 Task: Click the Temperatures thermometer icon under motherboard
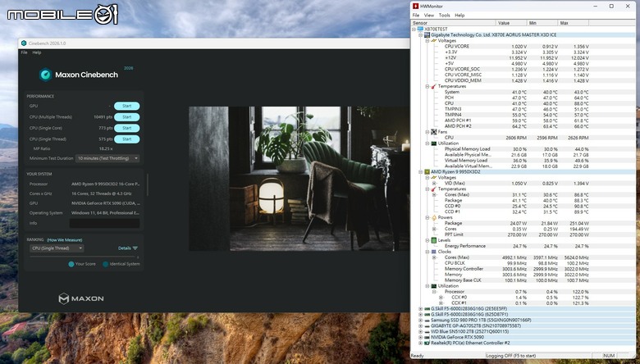[433, 86]
